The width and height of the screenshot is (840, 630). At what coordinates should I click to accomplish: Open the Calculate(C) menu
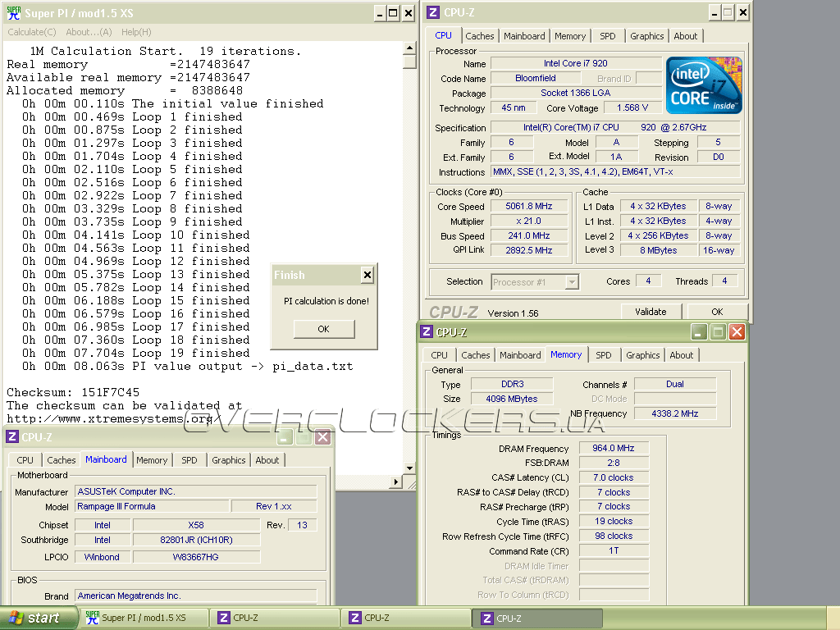[x=32, y=32]
